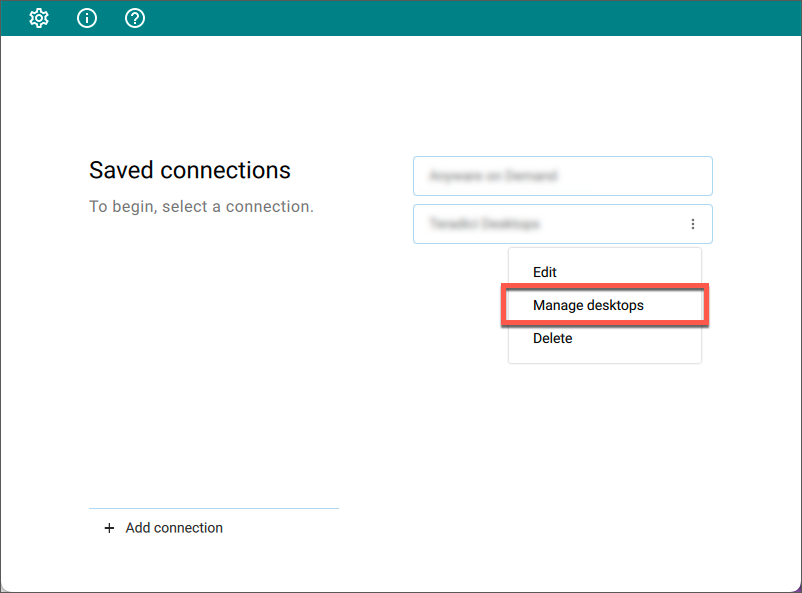Click the Saved connections heading
This screenshot has width=802, height=593.
[190, 170]
